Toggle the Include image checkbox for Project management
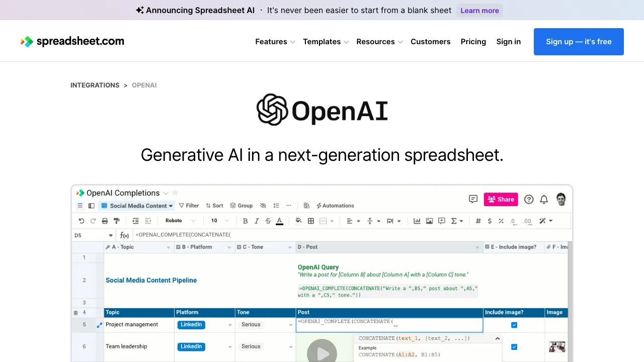 click(514, 325)
